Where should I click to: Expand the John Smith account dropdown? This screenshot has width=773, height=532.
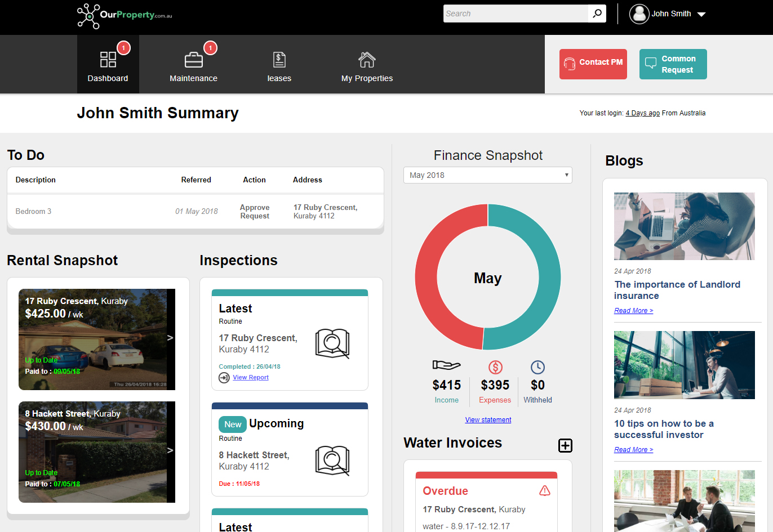pyautogui.click(x=701, y=14)
